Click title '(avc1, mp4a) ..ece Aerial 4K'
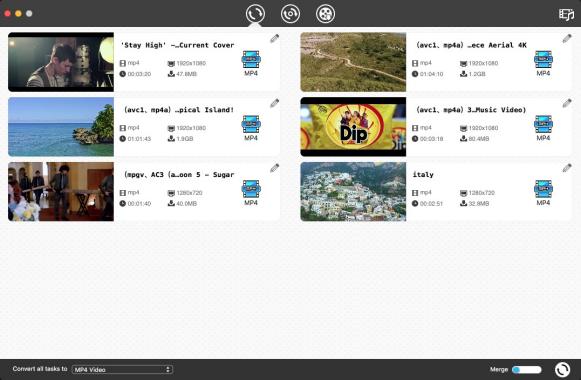Screen dimensions: 581x380 pos(471,45)
